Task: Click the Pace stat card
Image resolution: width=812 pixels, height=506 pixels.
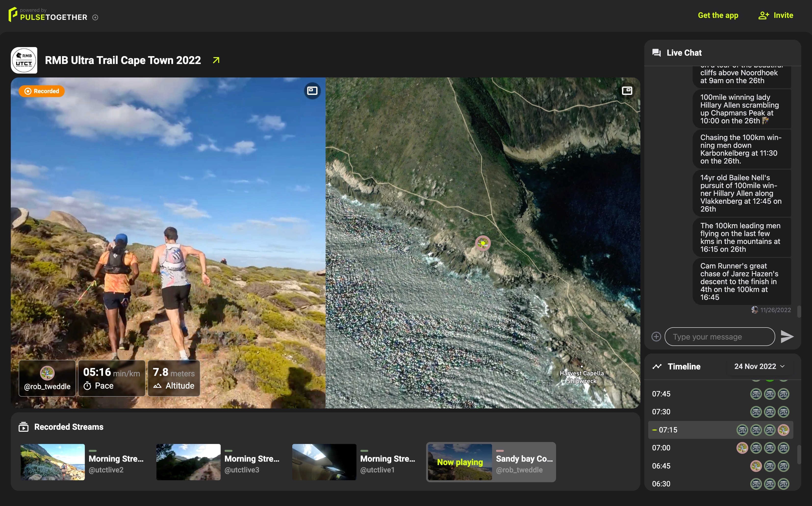Action: coord(111,378)
